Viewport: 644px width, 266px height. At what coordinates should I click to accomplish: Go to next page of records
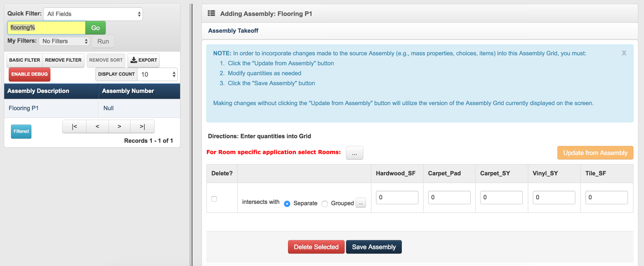119,126
